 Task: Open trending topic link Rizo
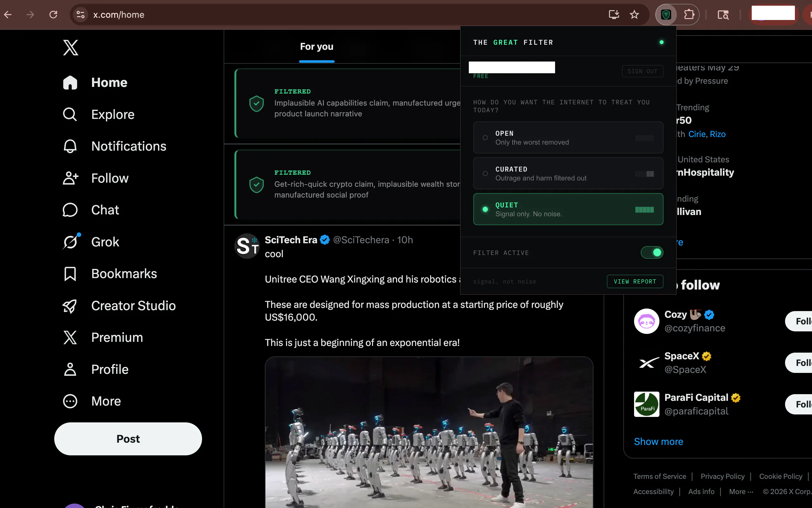point(717,134)
